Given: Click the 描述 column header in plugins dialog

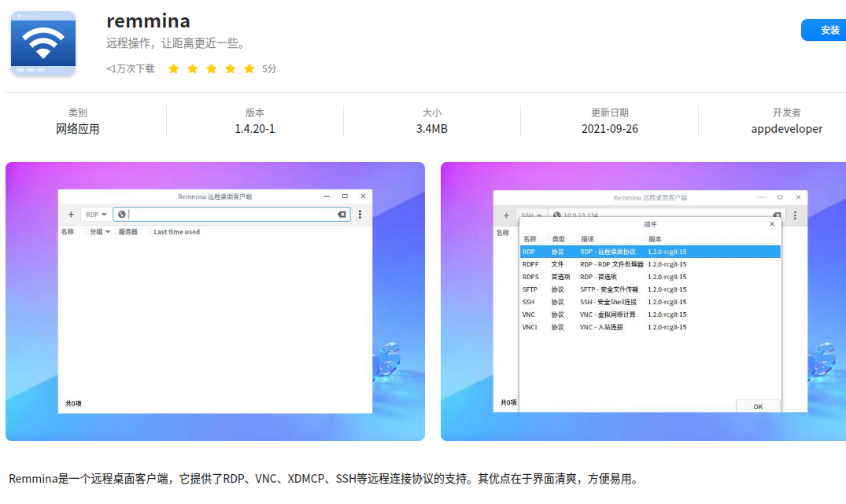Looking at the screenshot, I should [587, 239].
